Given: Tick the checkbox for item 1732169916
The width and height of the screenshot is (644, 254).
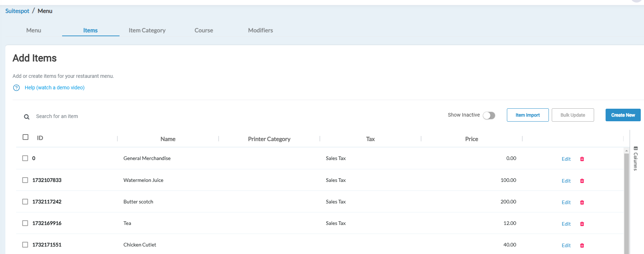Looking at the screenshot, I should click(25, 223).
